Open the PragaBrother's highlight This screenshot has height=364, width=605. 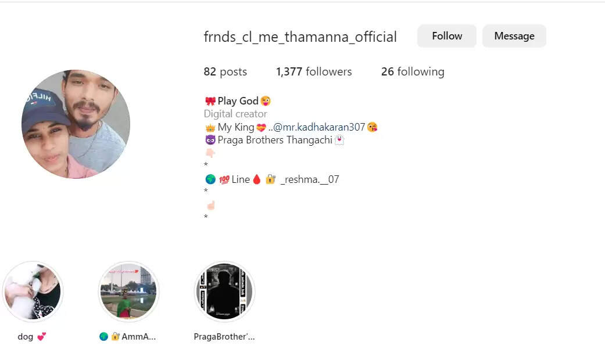click(224, 291)
